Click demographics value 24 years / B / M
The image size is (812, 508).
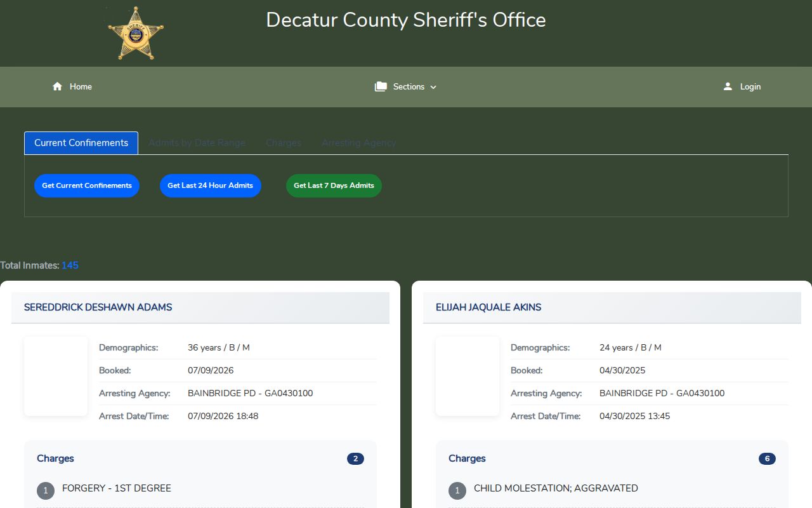(x=631, y=348)
